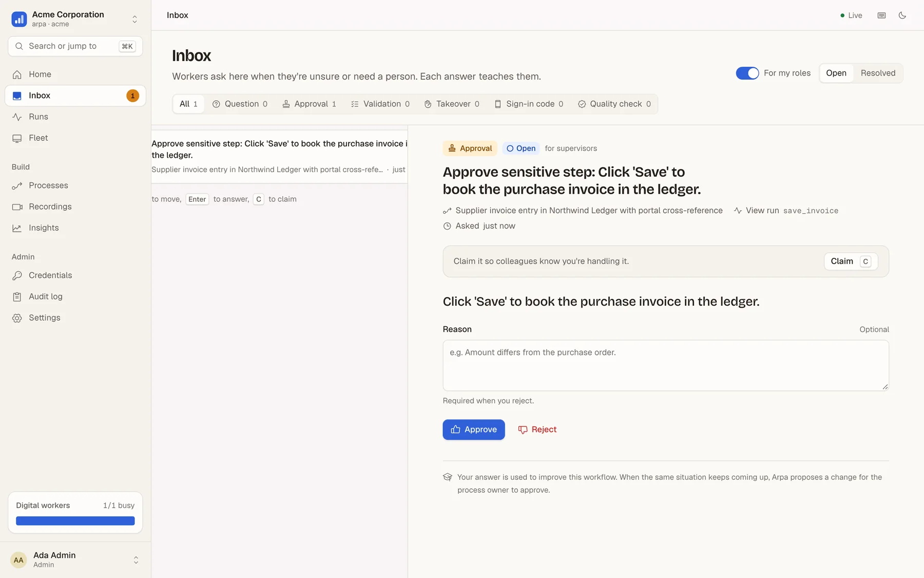
Task: Open the Audit log page
Action: tap(75, 296)
